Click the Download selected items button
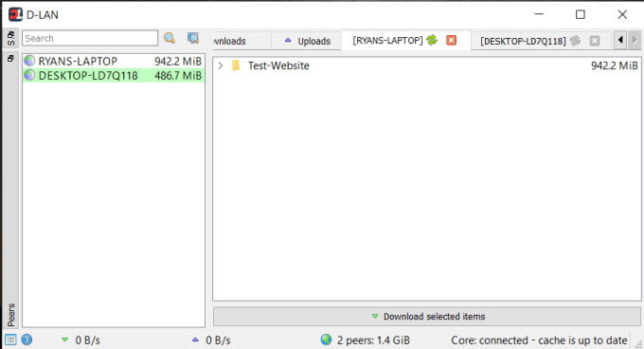The width and height of the screenshot is (644, 349). point(427,317)
